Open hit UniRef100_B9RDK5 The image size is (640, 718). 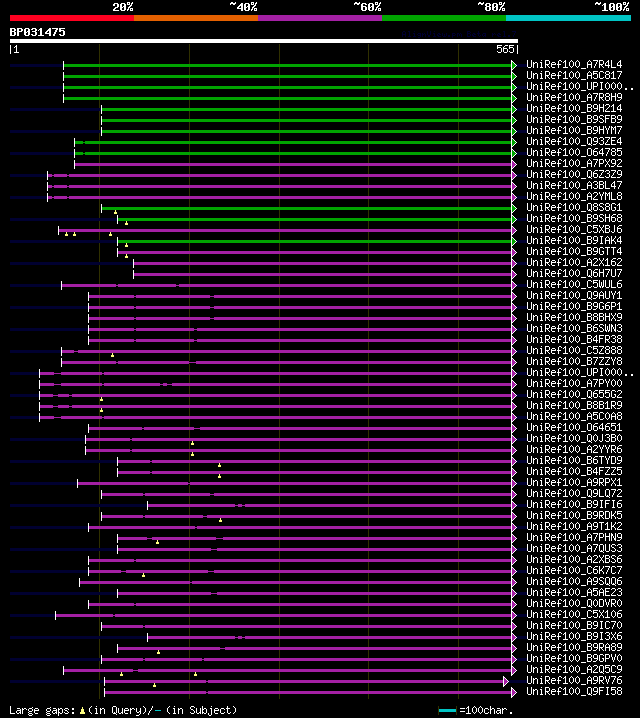pos(574,515)
